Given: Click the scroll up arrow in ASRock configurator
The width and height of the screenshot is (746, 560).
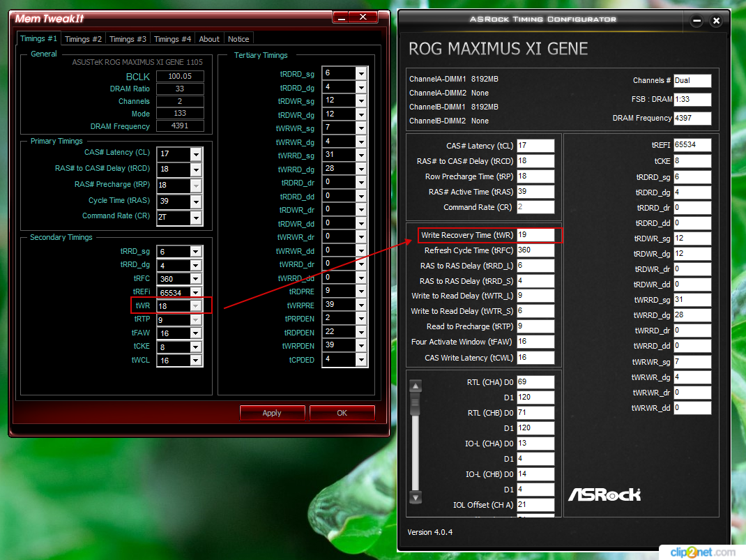Looking at the screenshot, I should [416, 386].
